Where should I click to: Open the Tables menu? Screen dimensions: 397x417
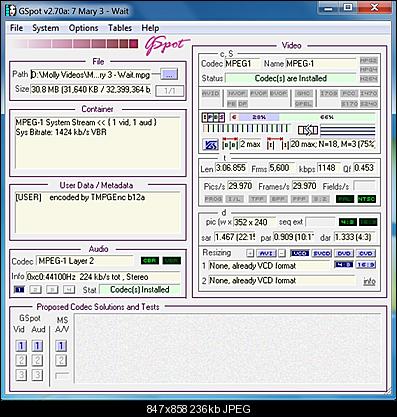click(x=120, y=28)
